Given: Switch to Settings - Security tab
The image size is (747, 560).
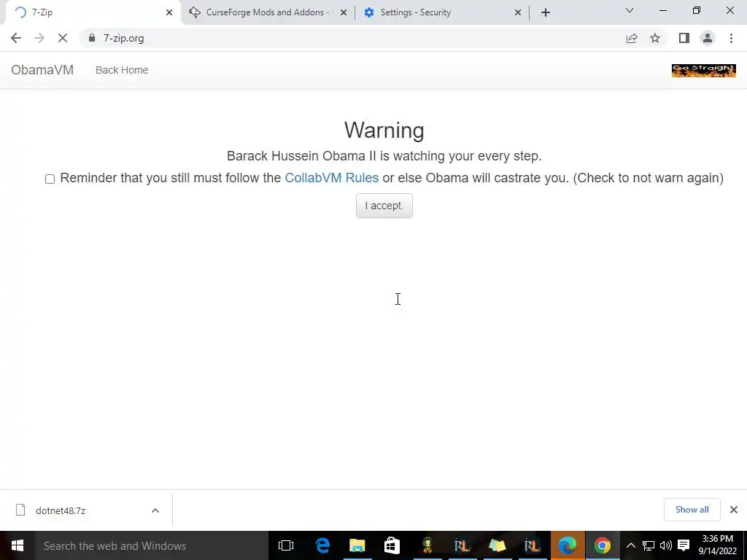Looking at the screenshot, I should (442, 12).
